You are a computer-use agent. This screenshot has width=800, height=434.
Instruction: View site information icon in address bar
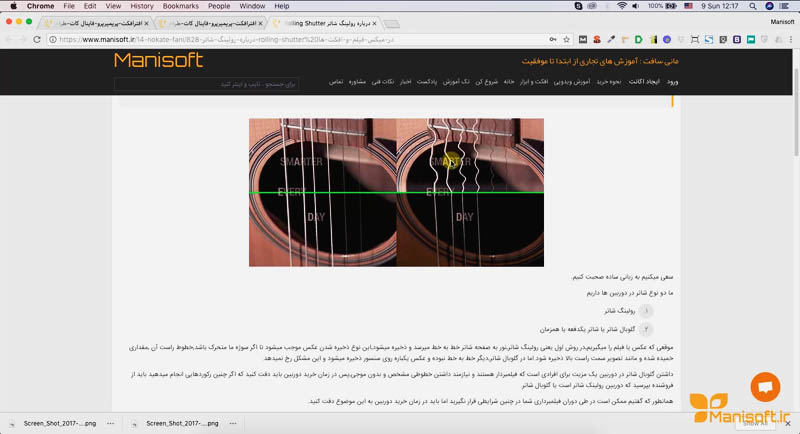[53, 39]
